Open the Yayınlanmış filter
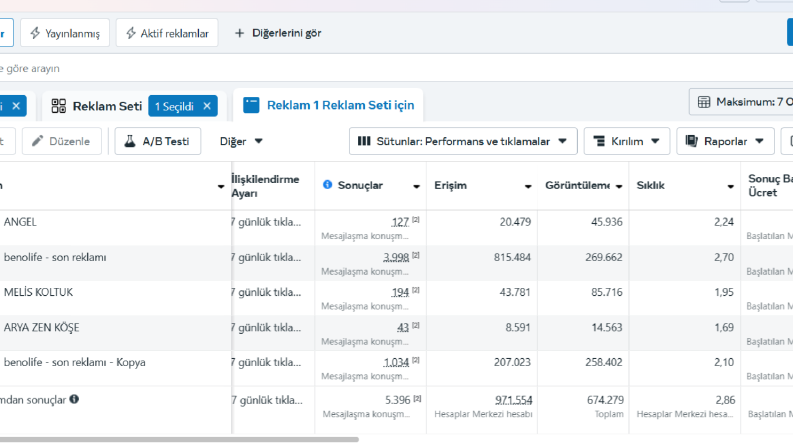 (65, 33)
